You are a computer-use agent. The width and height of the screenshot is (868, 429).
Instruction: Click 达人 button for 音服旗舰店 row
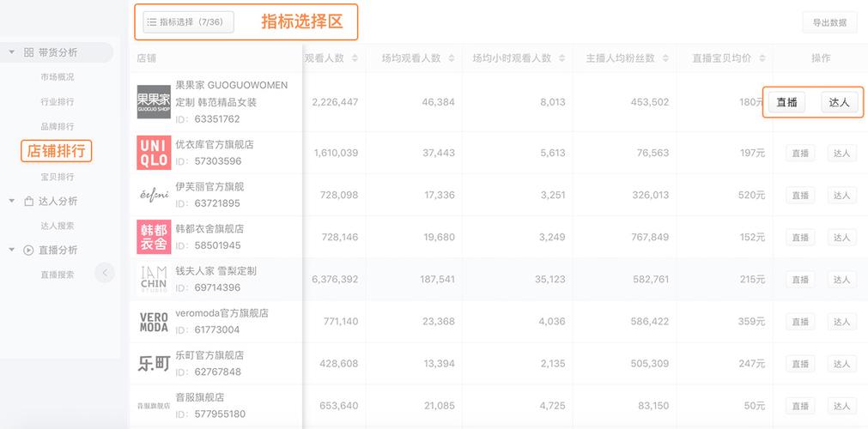click(842, 406)
